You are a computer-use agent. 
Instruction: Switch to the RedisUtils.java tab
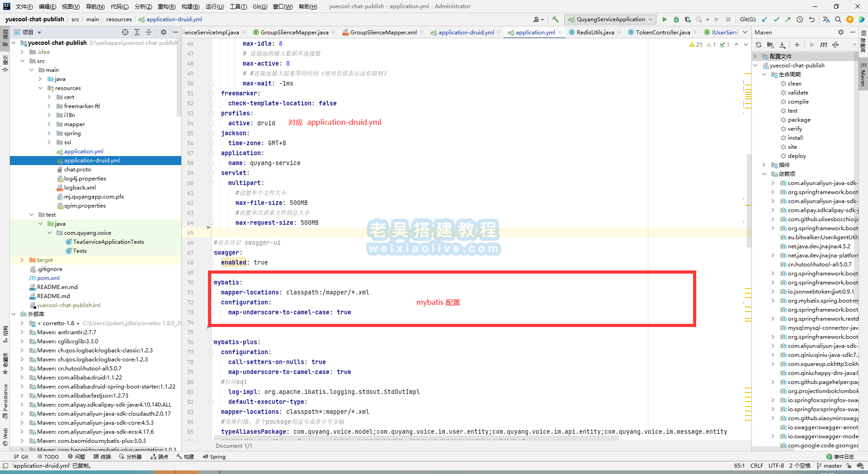[595, 32]
